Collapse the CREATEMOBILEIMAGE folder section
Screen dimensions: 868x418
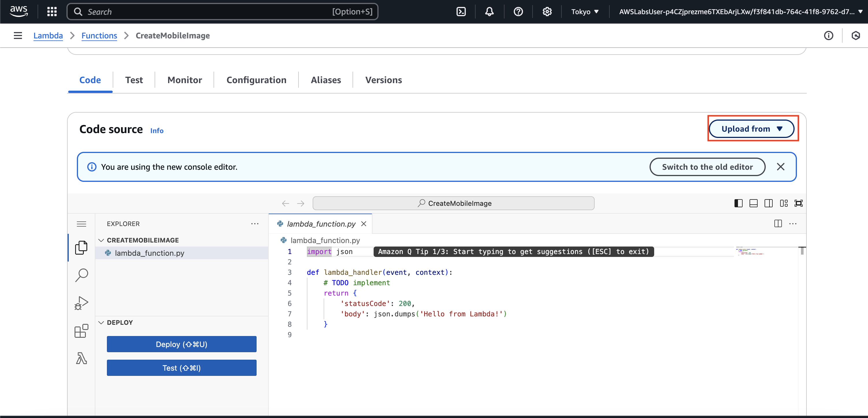101,240
